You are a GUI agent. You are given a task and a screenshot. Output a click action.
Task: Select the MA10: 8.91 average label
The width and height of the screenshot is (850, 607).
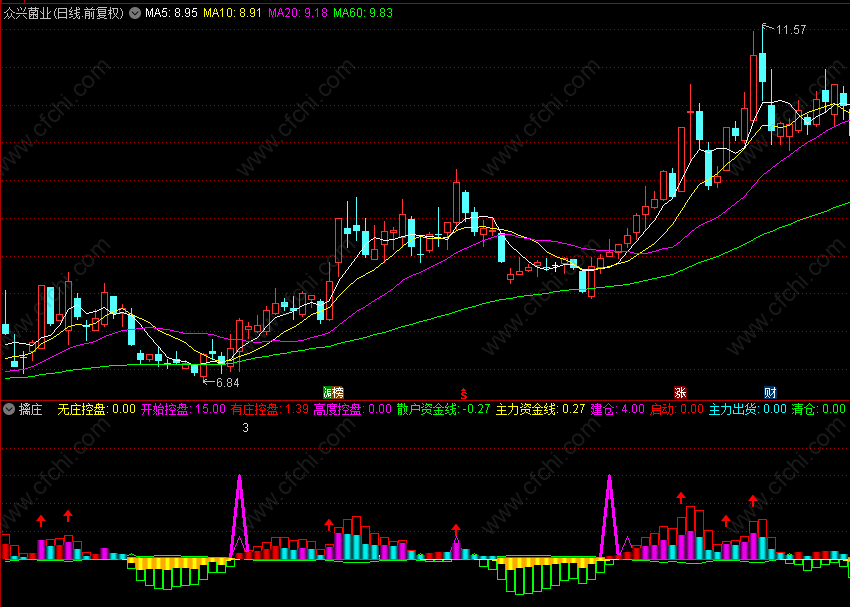click(x=233, y=12)
